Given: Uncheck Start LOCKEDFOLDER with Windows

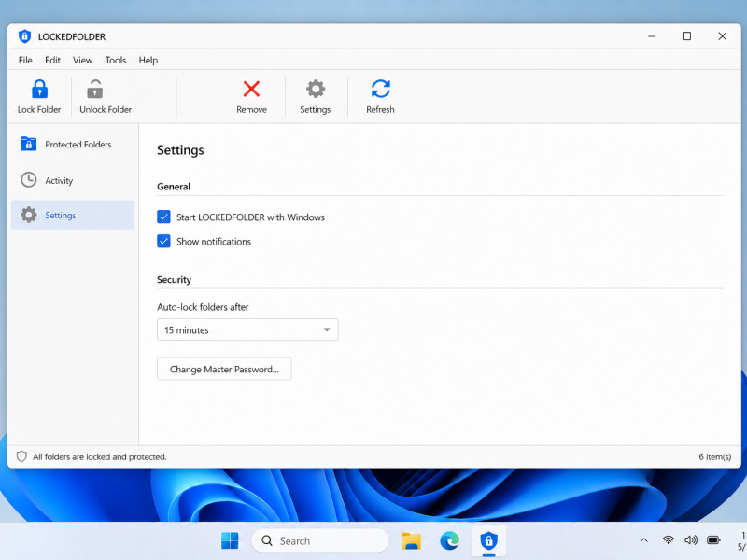Looking at the screenshot, I should tap(163, 217).
